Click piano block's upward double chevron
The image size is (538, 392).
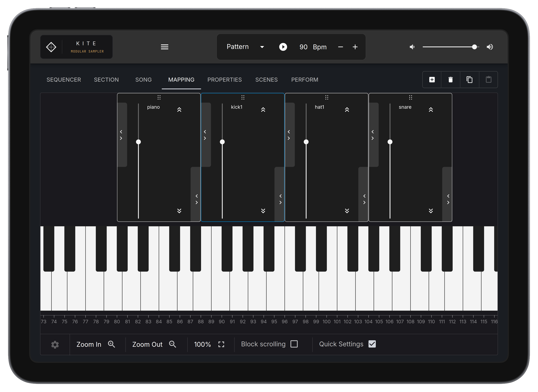point(179,110)
